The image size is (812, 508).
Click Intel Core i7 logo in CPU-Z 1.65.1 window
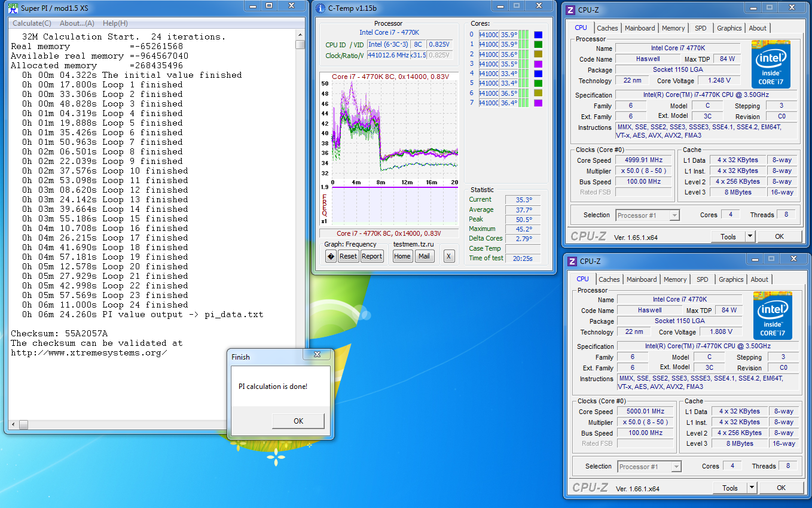(771, 64)
